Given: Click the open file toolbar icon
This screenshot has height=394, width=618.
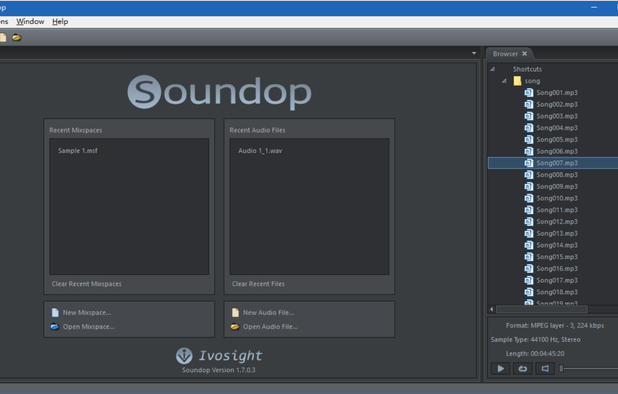Looking at the screenshot, I should click(x=17, y=38).
